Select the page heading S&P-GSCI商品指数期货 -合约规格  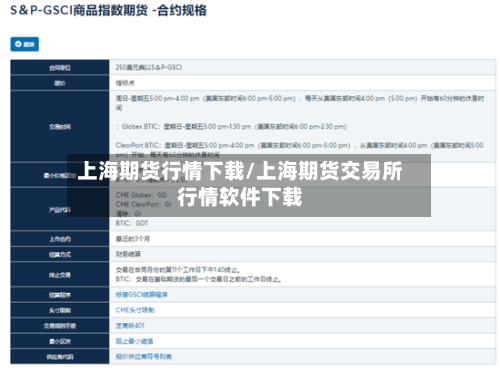[x=108, y=10]
